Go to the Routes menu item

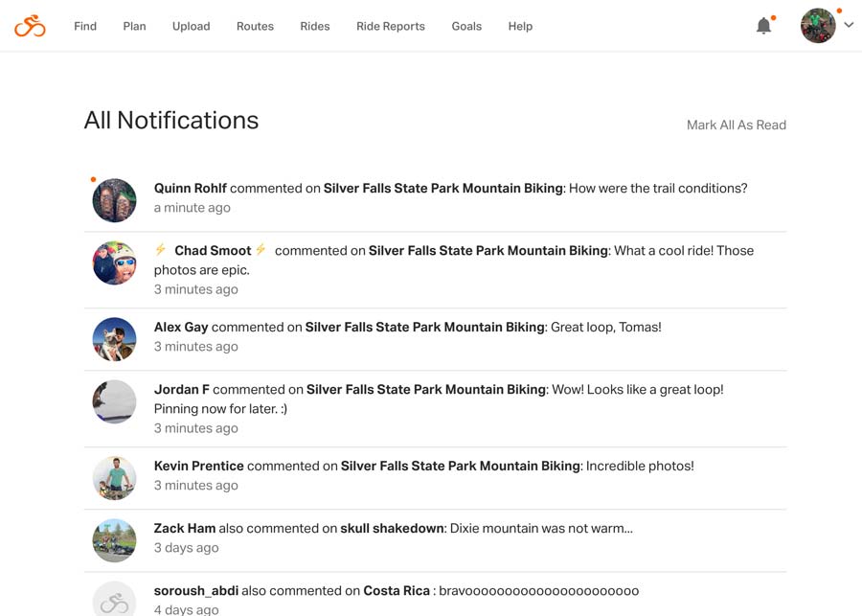tap(255, 27)
